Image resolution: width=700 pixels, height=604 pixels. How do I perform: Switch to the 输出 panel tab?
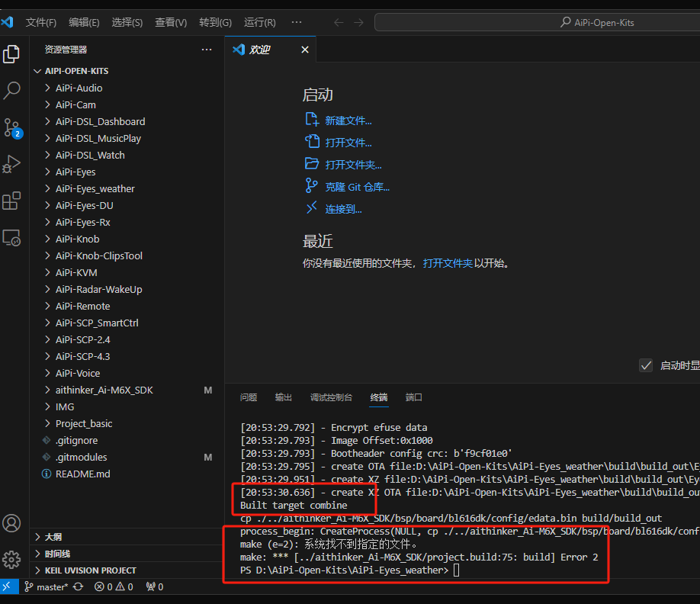point(284,397)
